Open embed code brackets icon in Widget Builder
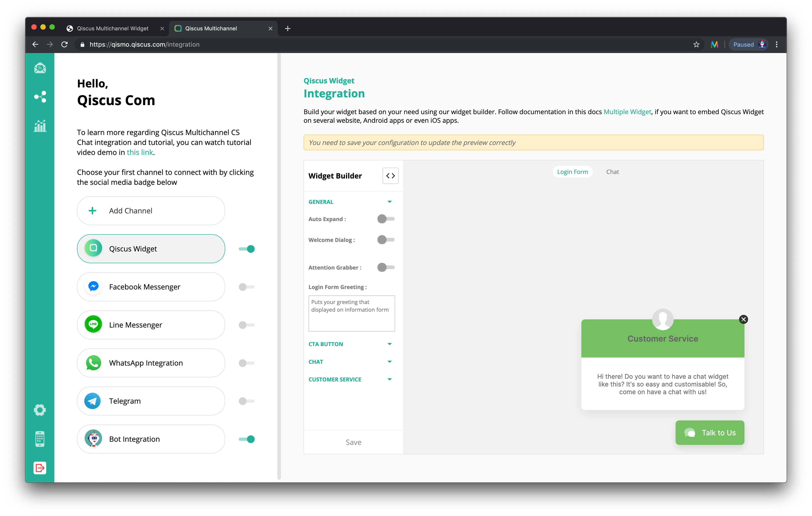812x516 pixels. 390,176
